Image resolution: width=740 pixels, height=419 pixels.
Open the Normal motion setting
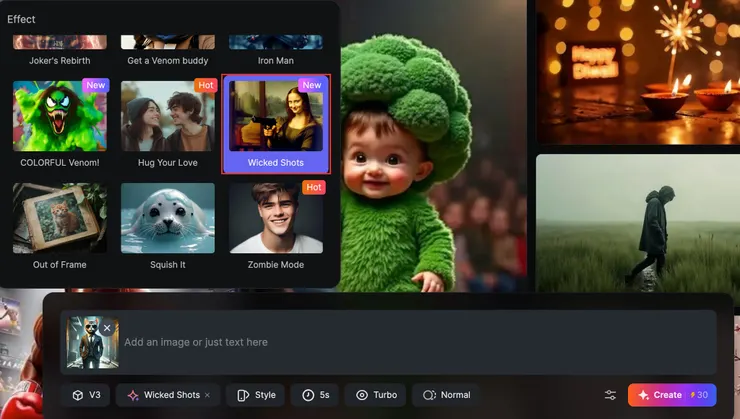click(x=446, y=395)
